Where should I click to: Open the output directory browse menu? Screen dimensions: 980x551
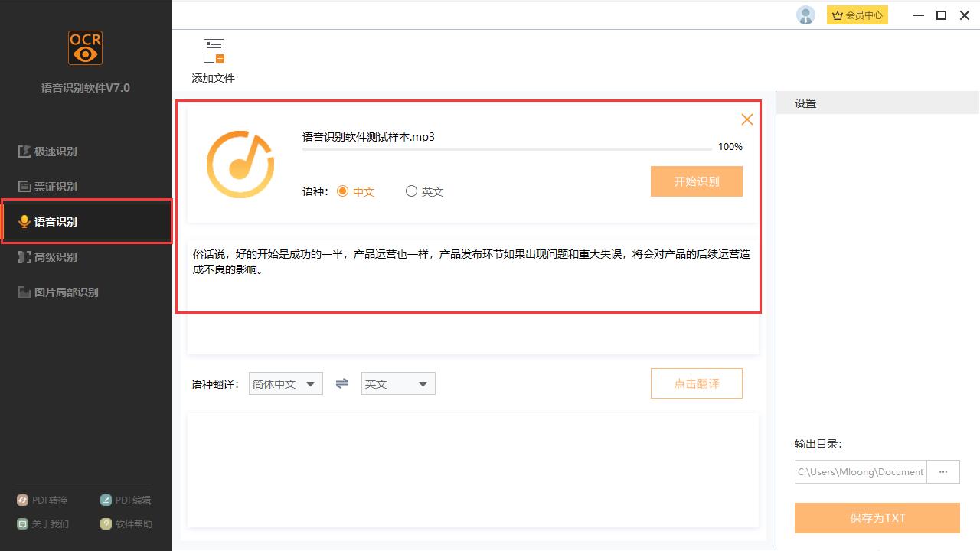tap(942, 471)
